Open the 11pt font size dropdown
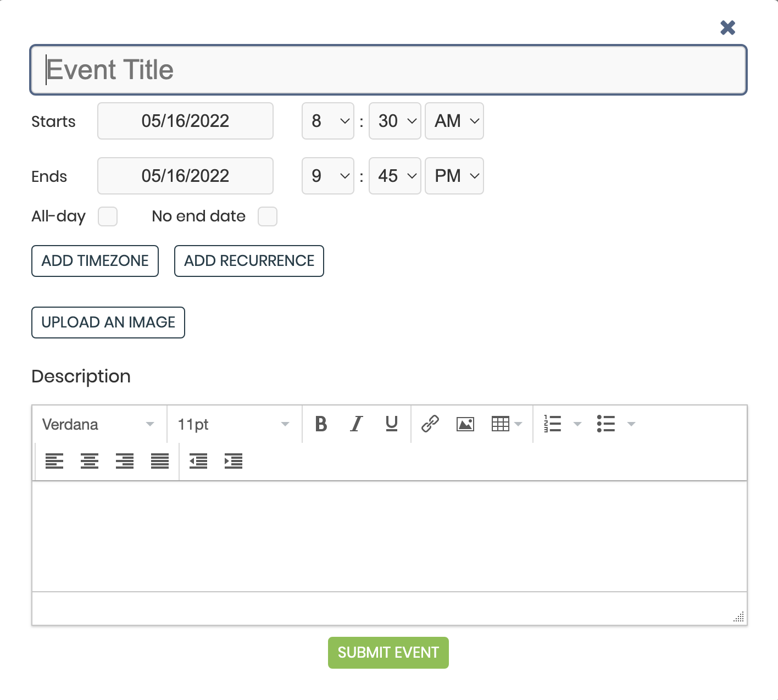778x700 pixels. [234, 424]
